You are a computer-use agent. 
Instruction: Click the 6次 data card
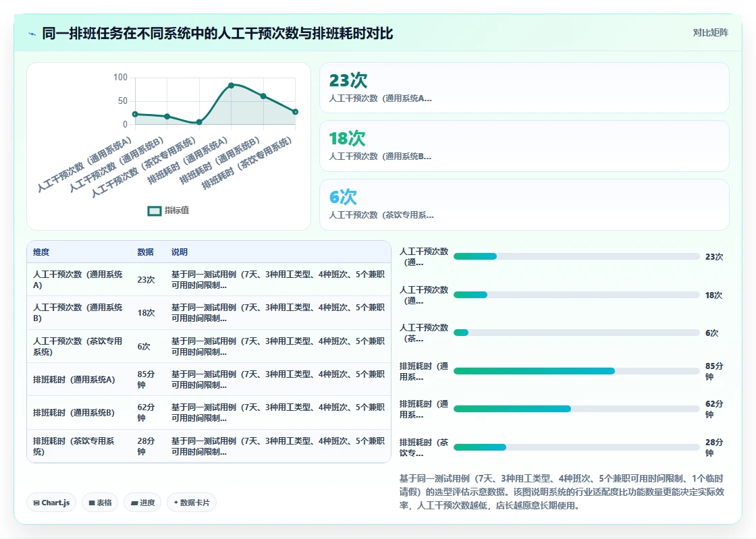524,204
